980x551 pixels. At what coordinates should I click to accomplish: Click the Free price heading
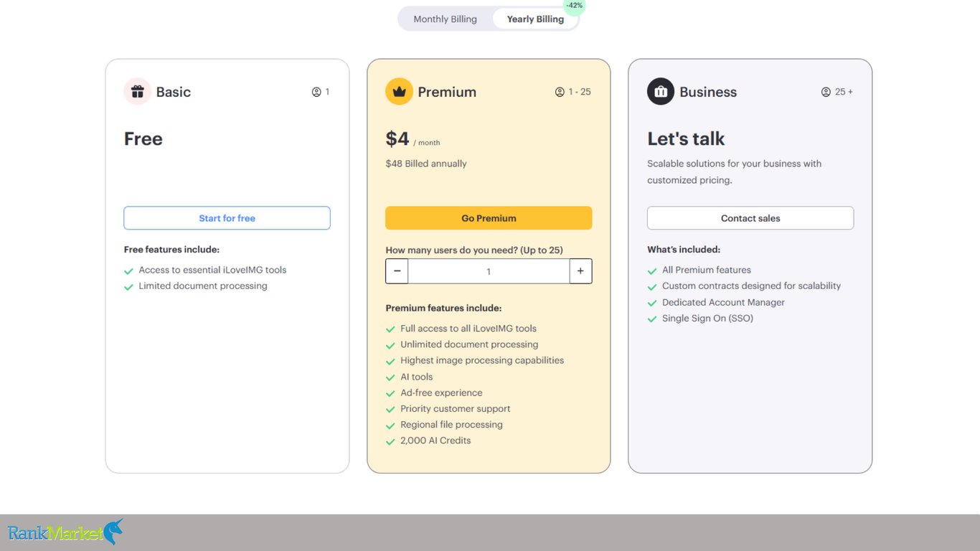coord(143,138)
